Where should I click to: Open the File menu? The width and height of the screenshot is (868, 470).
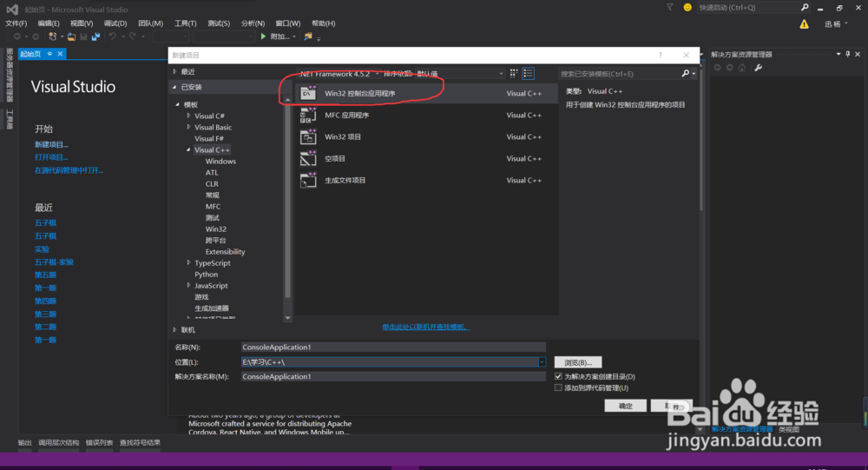[16, 23]
